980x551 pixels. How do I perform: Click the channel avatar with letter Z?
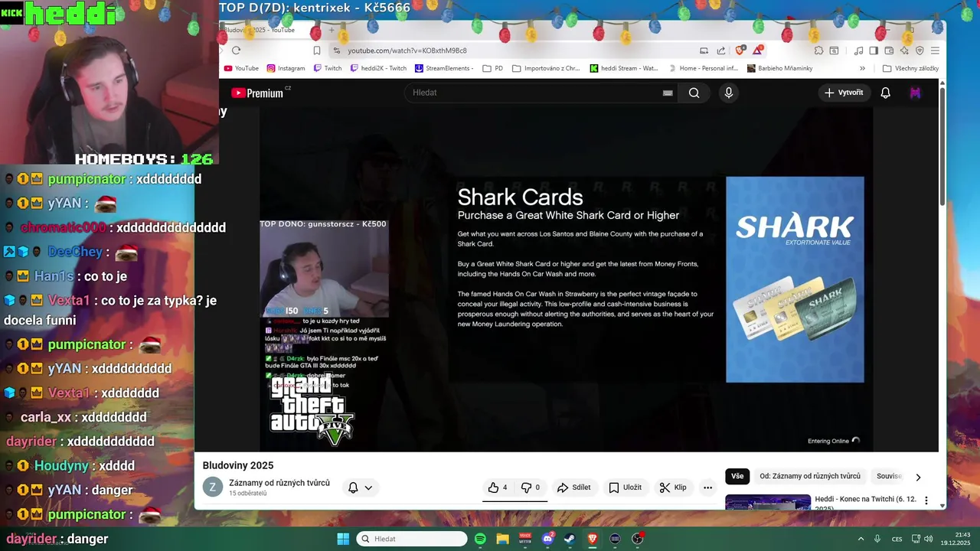click(212, 487)
